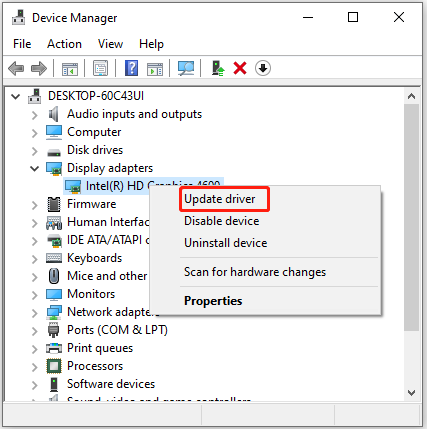This screenshot has width=427, height=429.
Task: Click the Device Manager title bar icon
Action: pyautogui.click(x=19, y=17)
